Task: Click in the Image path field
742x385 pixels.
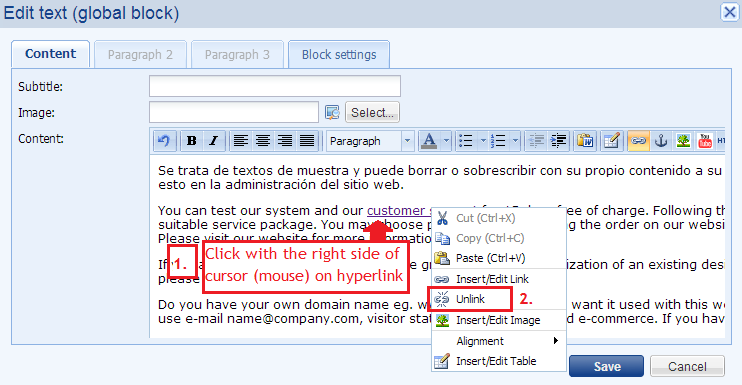Action: (x=234, y=113)
